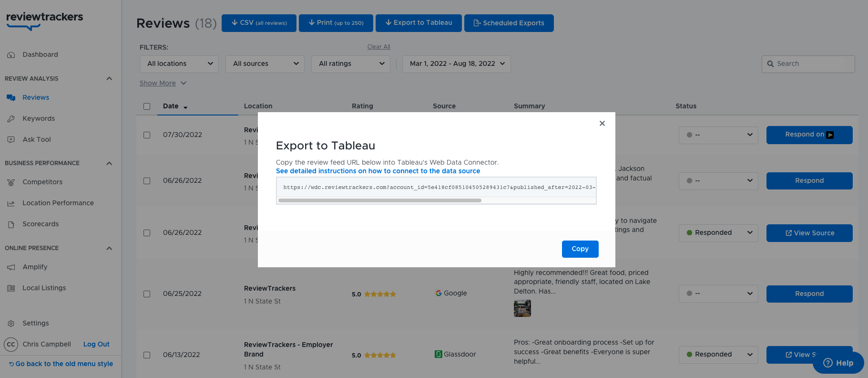Click the Google source logo icon
The width and height of the screenshot is (868, 378).
[439, 293]
